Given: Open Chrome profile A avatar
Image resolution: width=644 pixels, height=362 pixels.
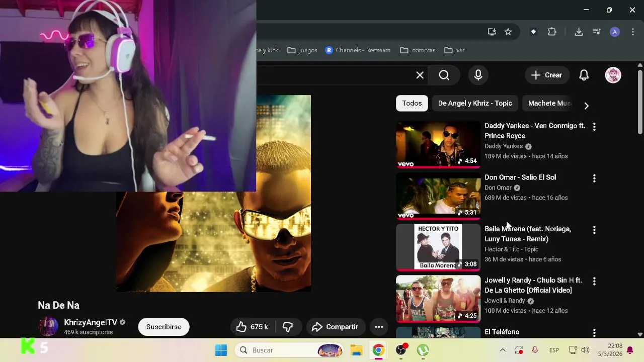Looking at the screenshot, I should (x=614, y=32).
